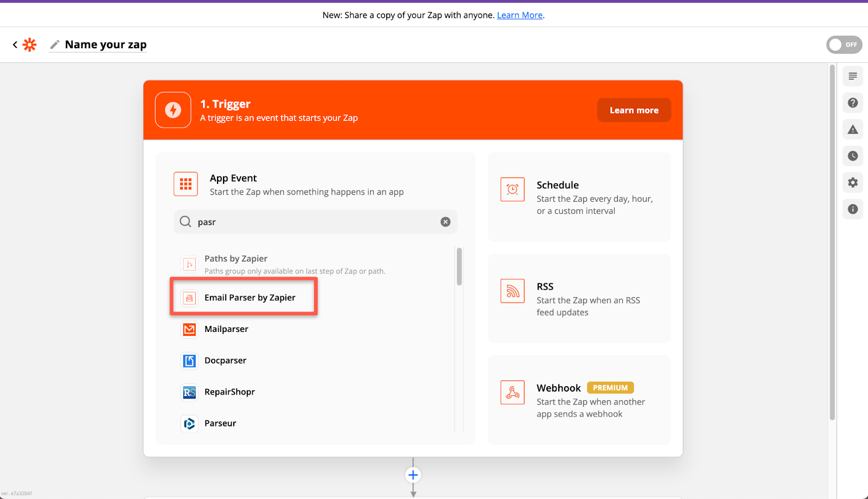Toggle the zap ON/OFF switch
The image size is (868, 499).
[x=844, y=44]
